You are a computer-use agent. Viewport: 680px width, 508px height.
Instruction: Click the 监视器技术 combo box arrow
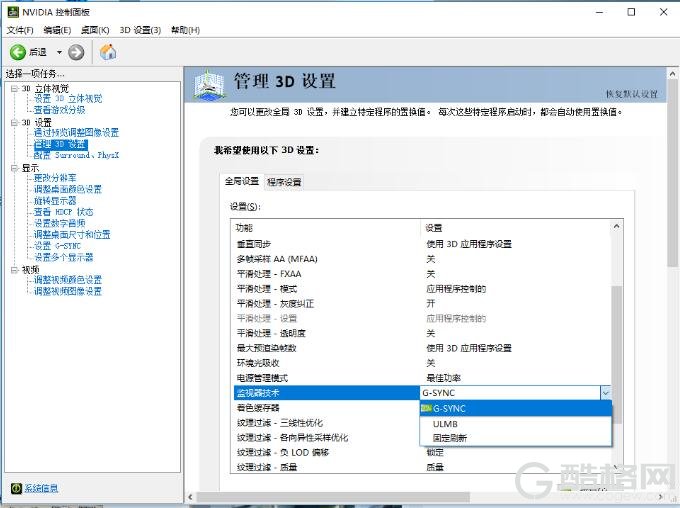[x=606, y=393]
